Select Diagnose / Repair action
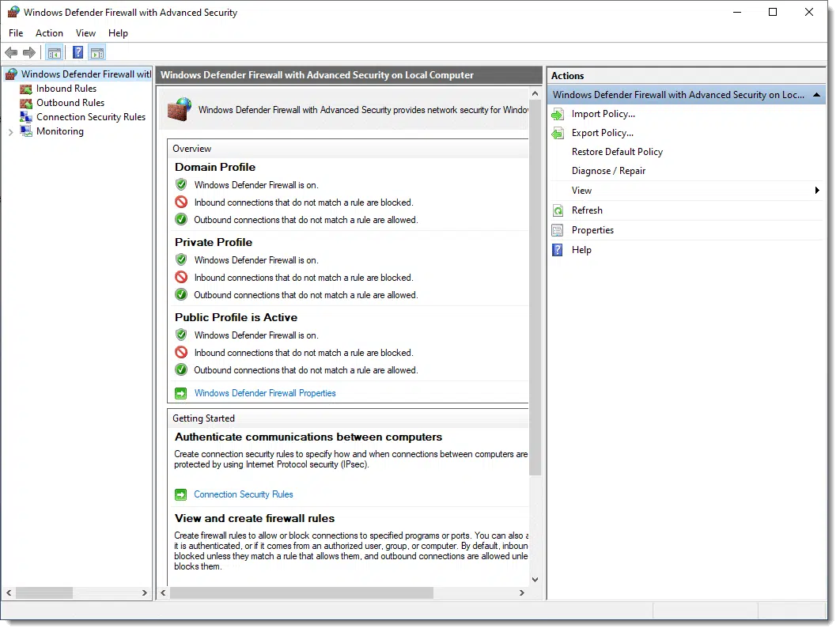Screen dimensions: 840x632 click(x=608, y=171)
